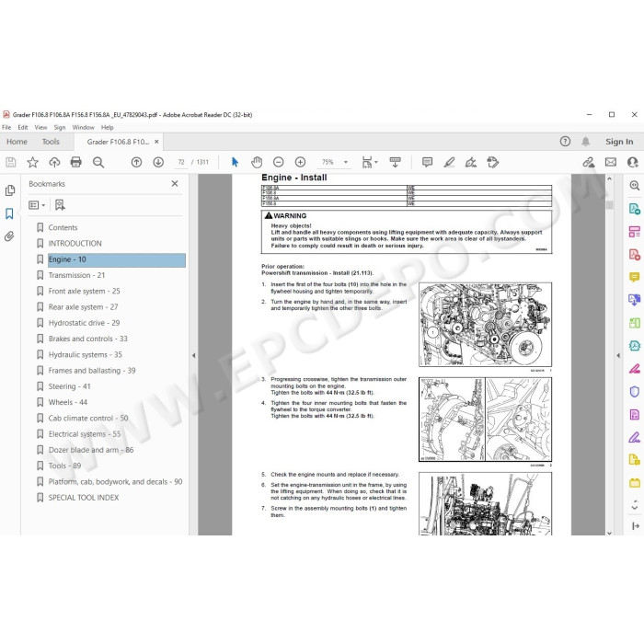Share a link using the chain icon
The height and width of the screenshot is (644, 644).
pos(589,162)
